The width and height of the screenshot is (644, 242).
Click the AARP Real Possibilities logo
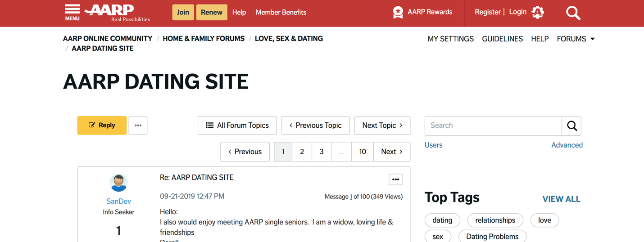(118, 13)
